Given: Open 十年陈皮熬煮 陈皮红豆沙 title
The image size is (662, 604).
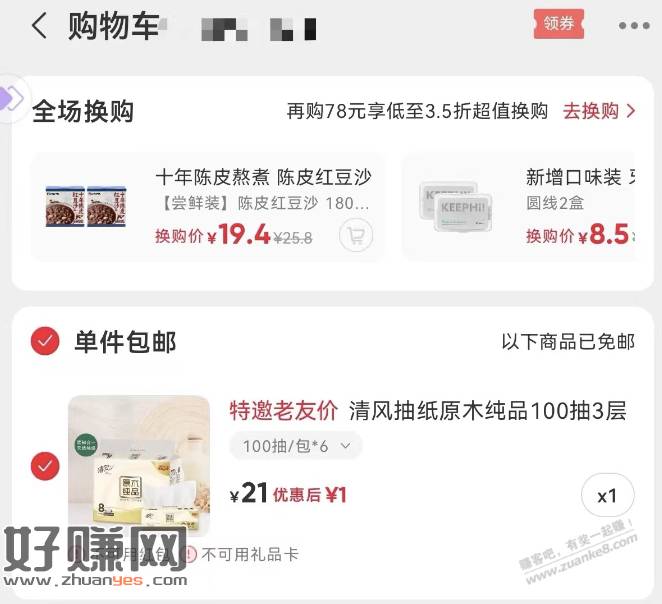Looking at the screenshot, I should coord(263,177).
